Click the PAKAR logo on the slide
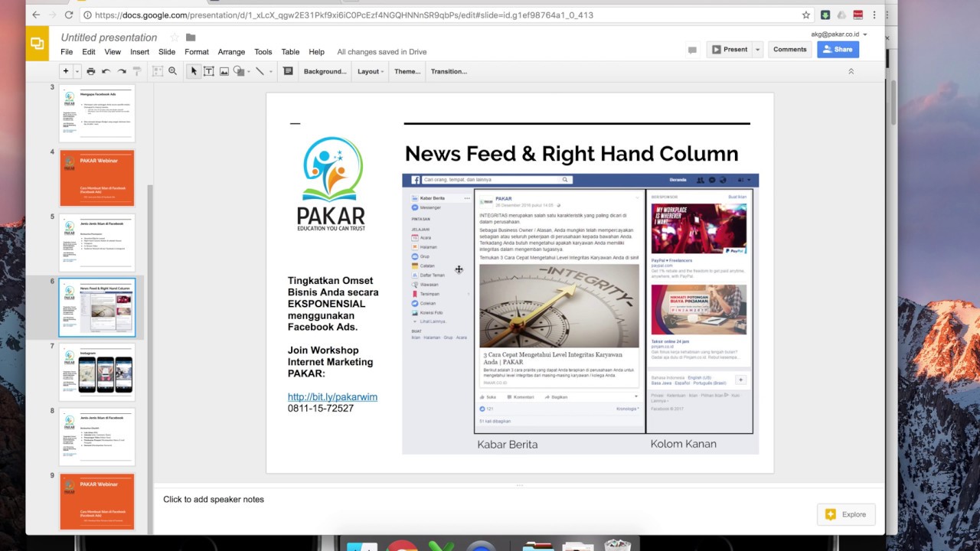The image size is (980, 551). [x=332, y=184]
